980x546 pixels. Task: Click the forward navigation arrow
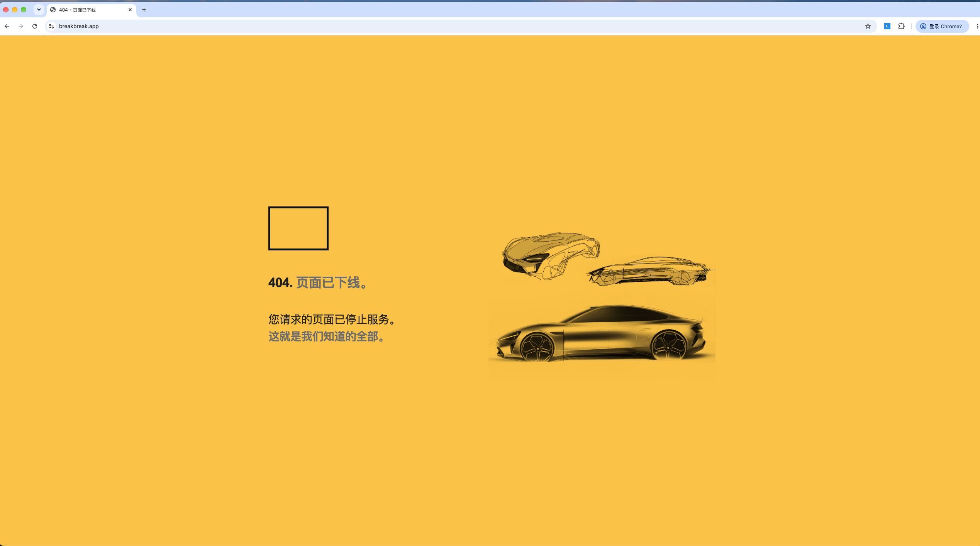tap(21, 26)
